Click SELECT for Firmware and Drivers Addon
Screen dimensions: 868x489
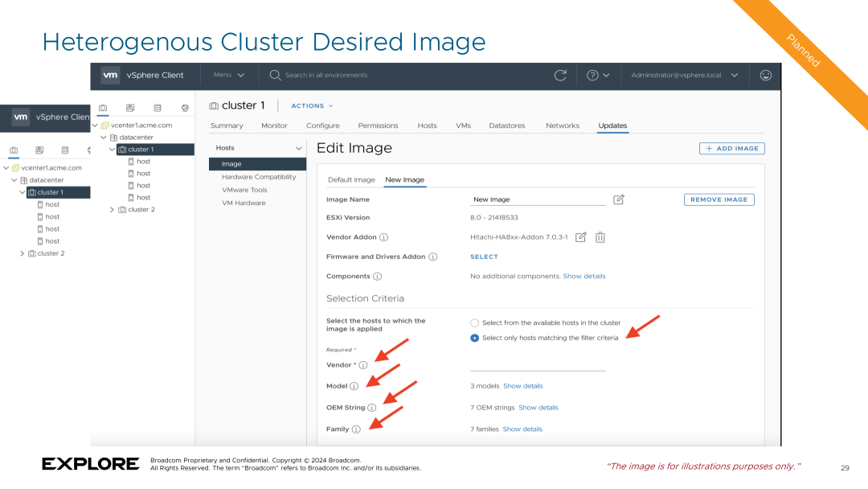point(484,257)
